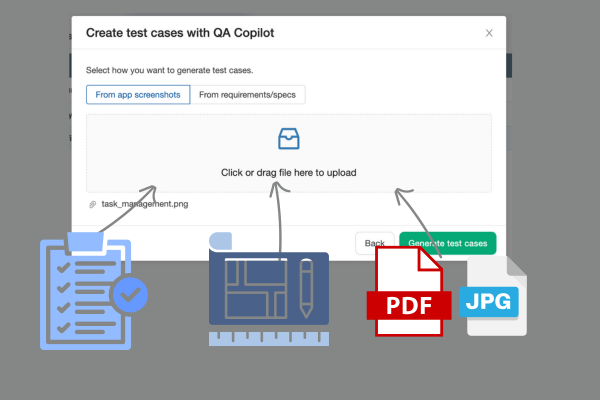The image size is (600, 400).
Task: Click the JPG file icon
Action: (x=495, y=298)
